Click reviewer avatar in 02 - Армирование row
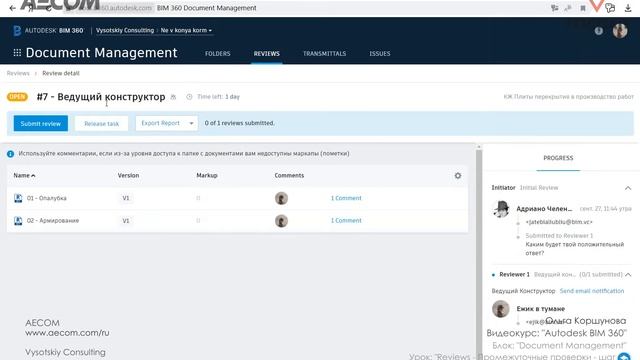Viewport: 640px width, 360px height. (x=281, y=221)
